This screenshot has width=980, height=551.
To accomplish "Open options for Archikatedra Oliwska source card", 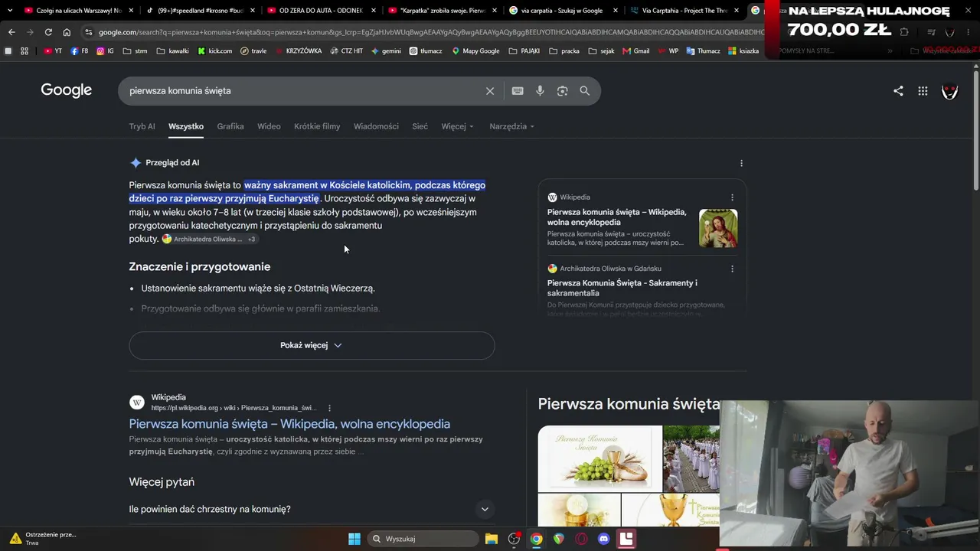I will click(732, 269).
